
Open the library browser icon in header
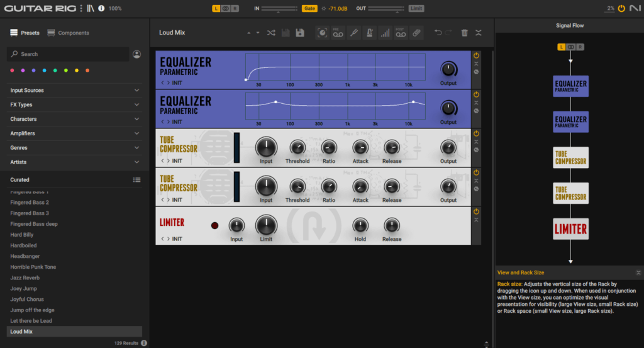90,8
